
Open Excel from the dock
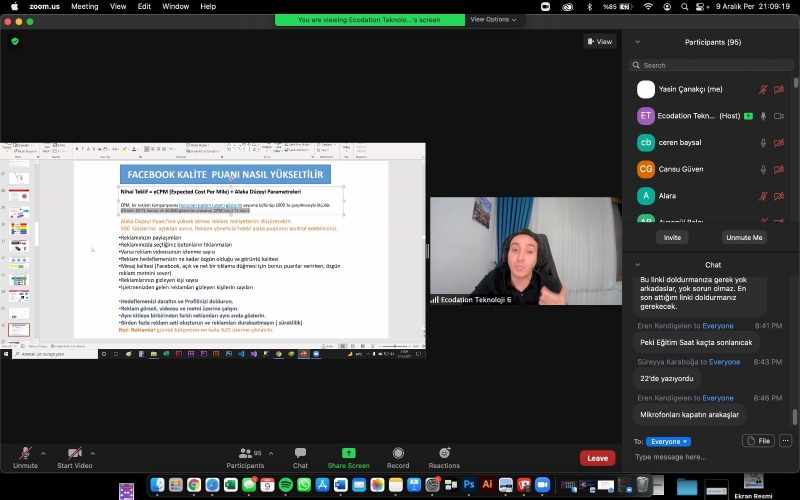coord(231,484)
